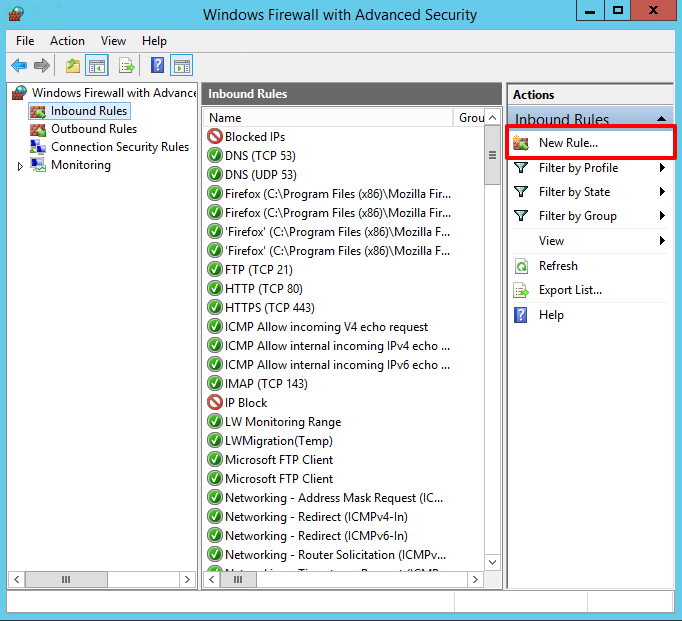Screen dimensions: 682x621
Task: Click the Export List toolbar icon
Action: tap(127, 66)
